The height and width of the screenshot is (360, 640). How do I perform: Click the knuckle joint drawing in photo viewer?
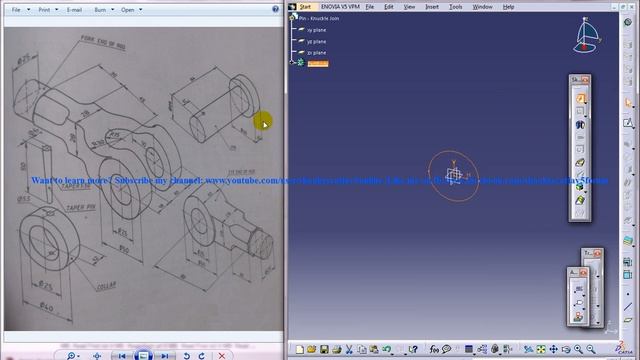(x=143, y=179)
